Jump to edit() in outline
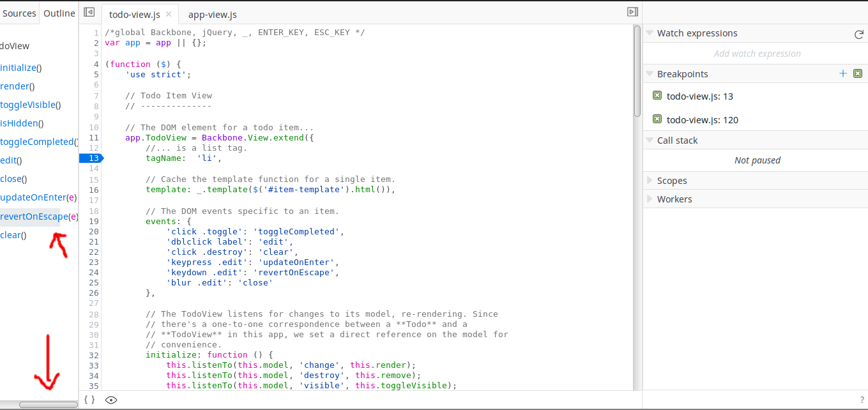 pyautogui.click(x=11, y=160)
